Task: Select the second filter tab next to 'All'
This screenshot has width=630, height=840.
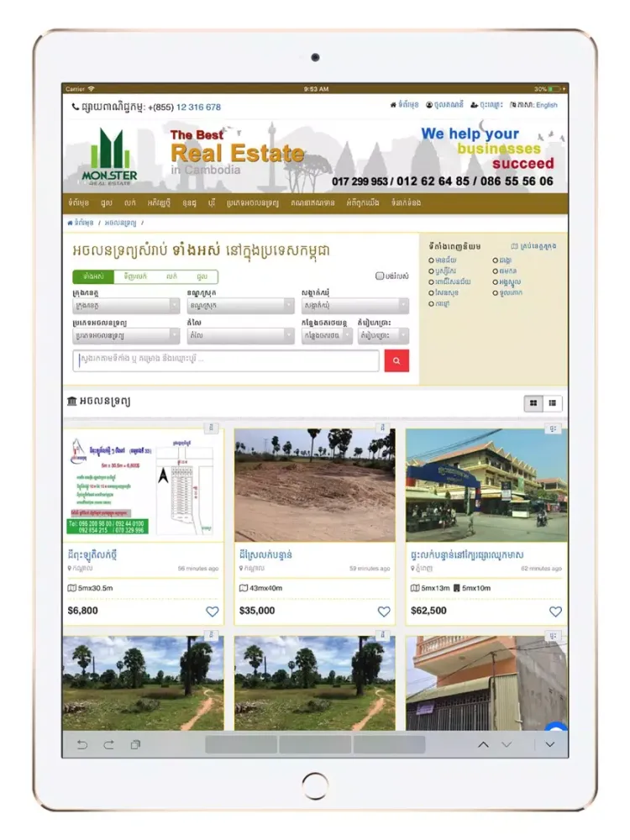Action: [135, 276]
